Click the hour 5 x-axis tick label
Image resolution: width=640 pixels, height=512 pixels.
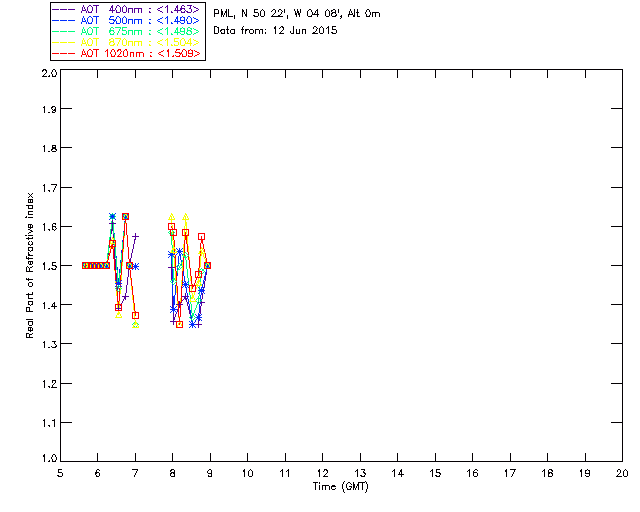[x=60, y=473]
